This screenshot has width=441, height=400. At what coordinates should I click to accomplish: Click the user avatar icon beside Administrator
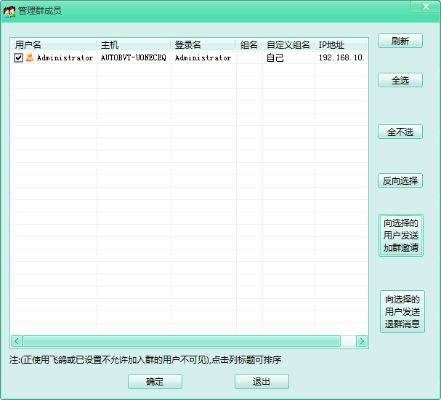point(30,57)
